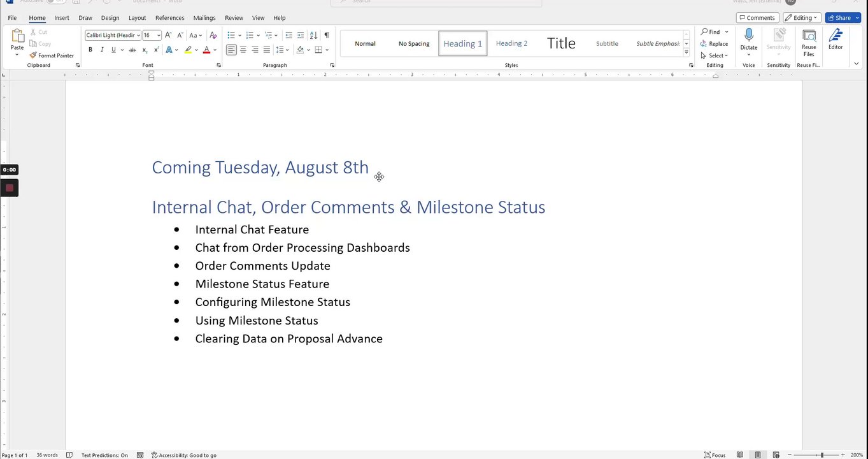Switch to the Design tab

[x=110, y=18]
